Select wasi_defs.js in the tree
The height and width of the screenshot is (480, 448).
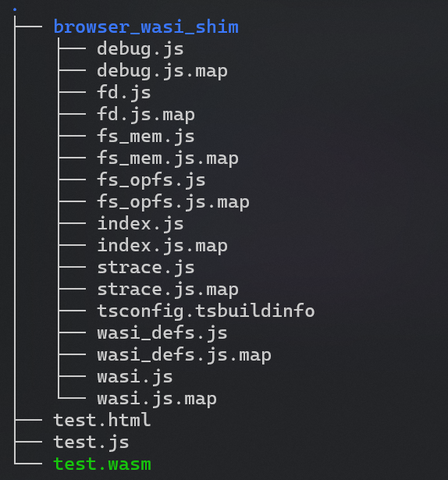click(x=162, y=333)
